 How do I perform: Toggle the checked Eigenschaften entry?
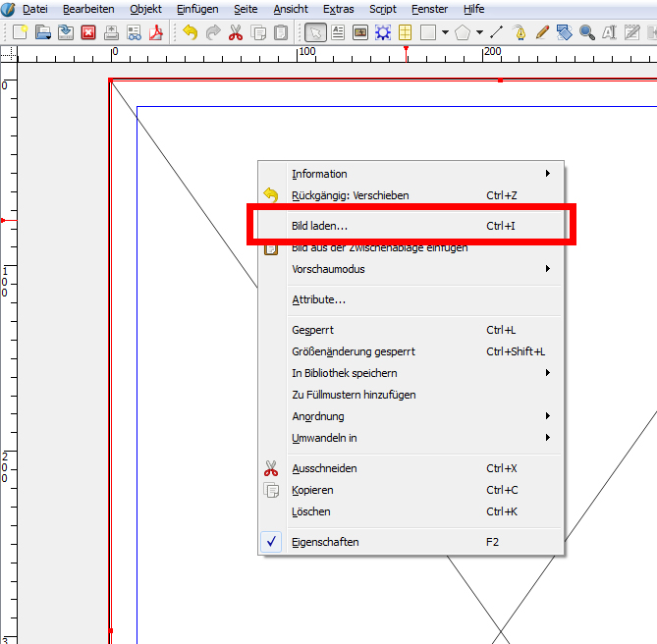coord(325,542)
